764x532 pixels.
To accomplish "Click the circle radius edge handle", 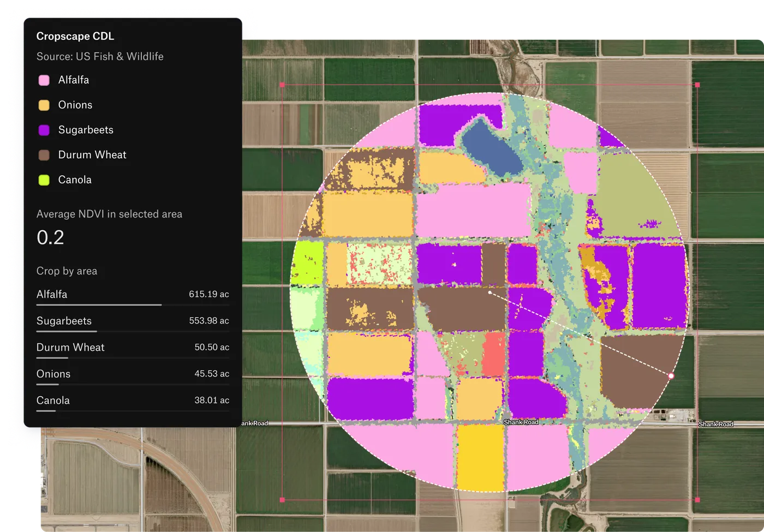I will (x=671, y=376).
